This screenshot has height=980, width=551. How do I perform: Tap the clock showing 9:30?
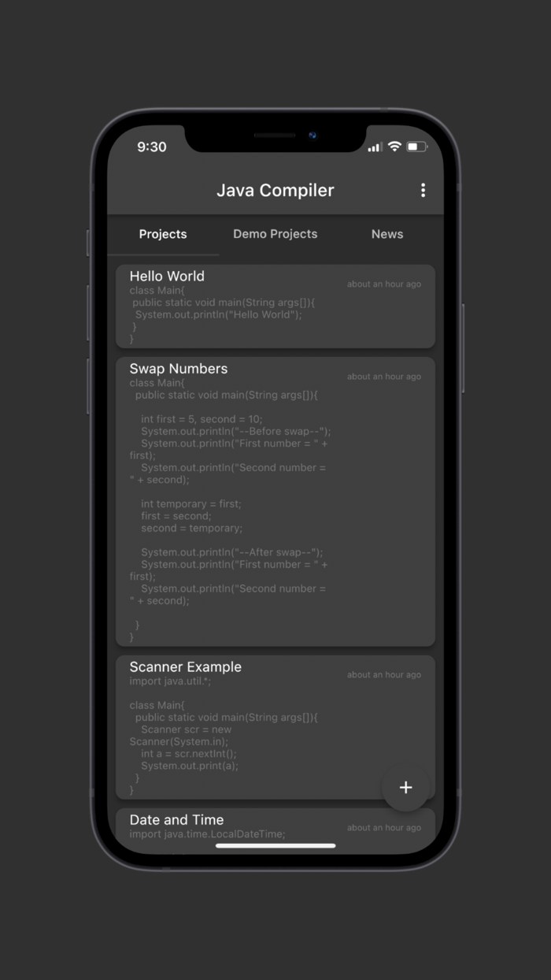[151, 147]
